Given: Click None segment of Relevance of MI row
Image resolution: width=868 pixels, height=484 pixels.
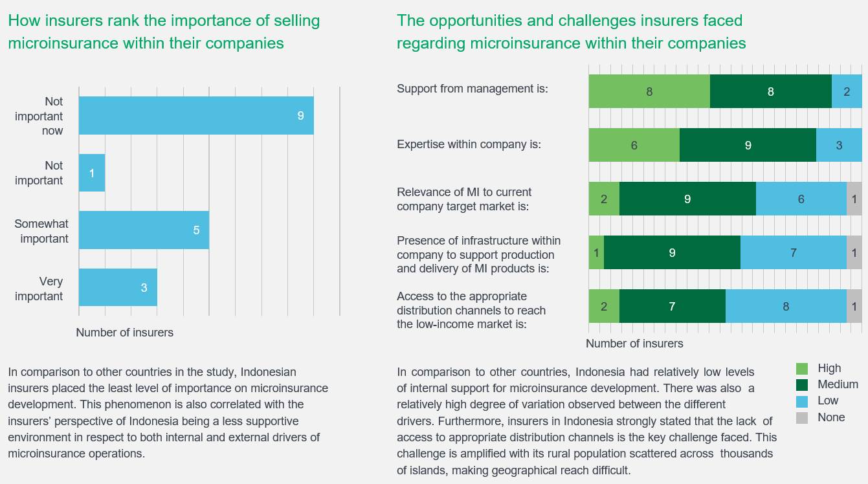Looking at the screenshot, I should pyautogui.click(x=854, y=199).
